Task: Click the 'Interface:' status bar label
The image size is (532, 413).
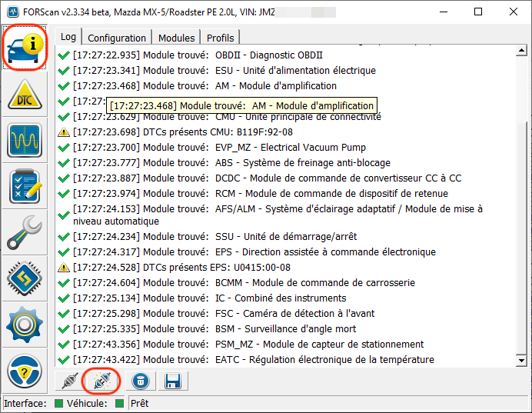Action: pos(25,403)
